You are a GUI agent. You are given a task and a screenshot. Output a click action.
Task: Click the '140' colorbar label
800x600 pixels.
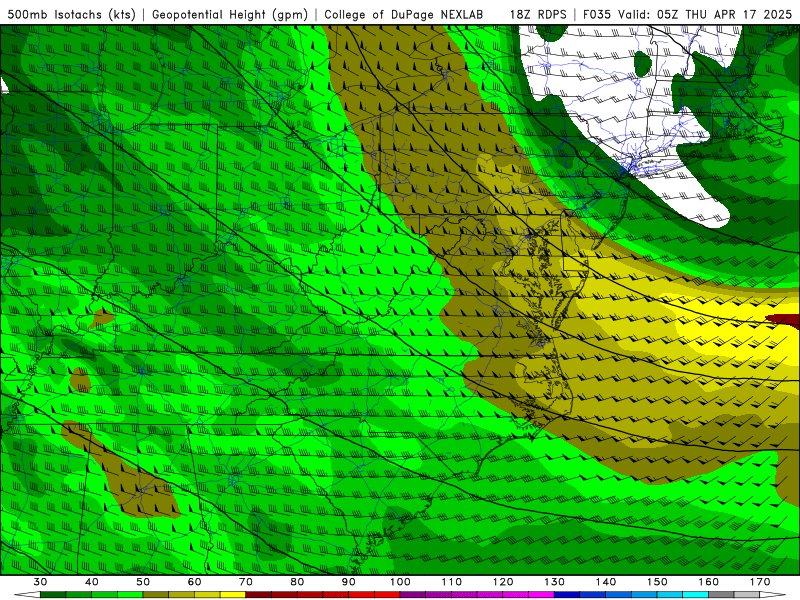pos(606,582)
